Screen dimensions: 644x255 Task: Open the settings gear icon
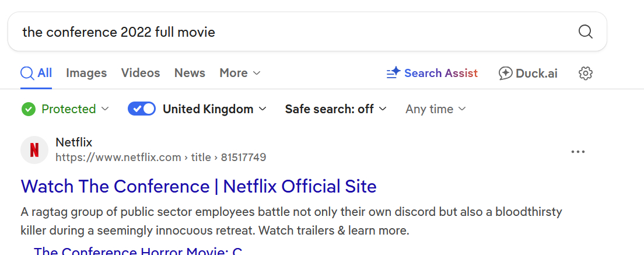pyautogui.click(x=585, y=73)
